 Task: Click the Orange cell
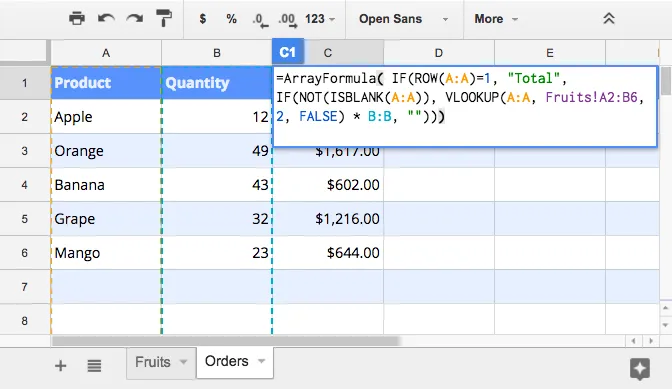[x=106, y=151]
